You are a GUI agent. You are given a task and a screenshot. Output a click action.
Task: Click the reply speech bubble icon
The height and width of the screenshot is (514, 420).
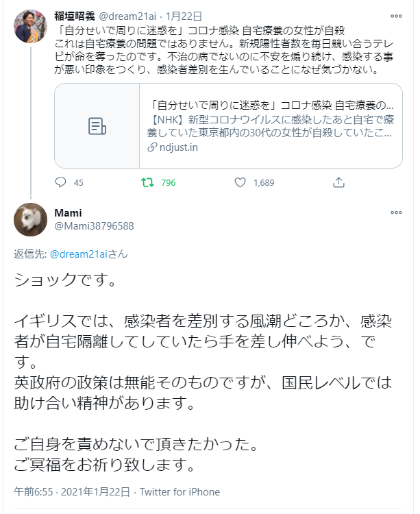tap(60, 183)
